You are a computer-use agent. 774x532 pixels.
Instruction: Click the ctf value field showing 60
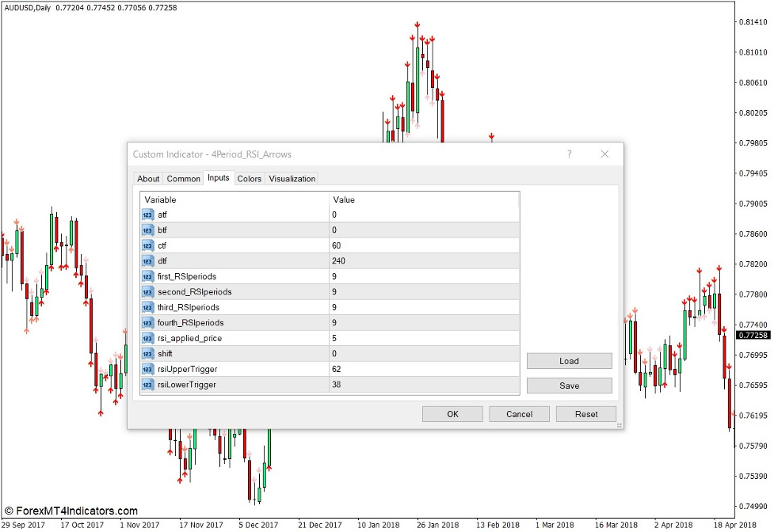click(x=396, y=245)
